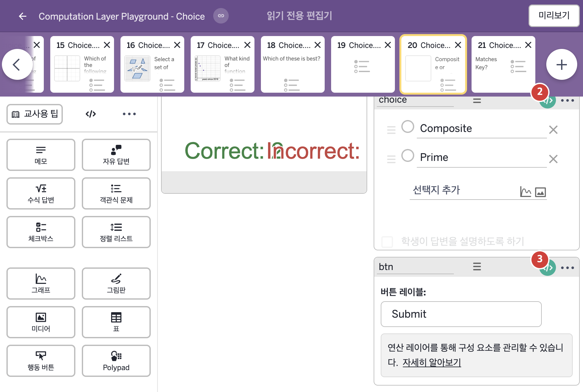Select screen 21 Choice tab
Screen dimensions: 583x392
(503, 64)
